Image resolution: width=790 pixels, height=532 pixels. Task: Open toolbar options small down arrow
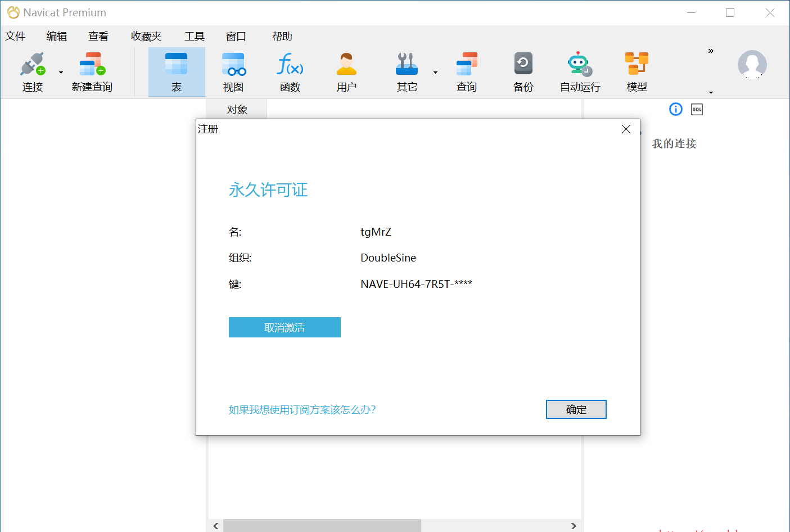coord(711,93)
